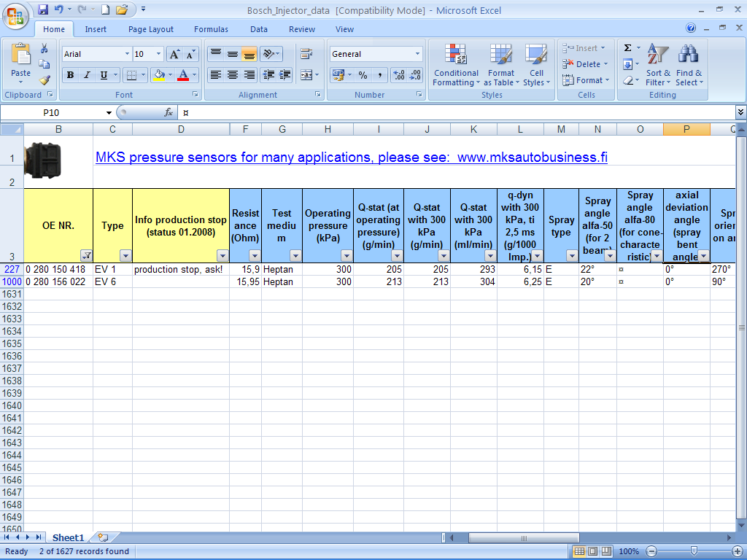Screen dimensions: 747x560
Task: Decrease font size with Shrink Font
Action: tap(190, 54)
